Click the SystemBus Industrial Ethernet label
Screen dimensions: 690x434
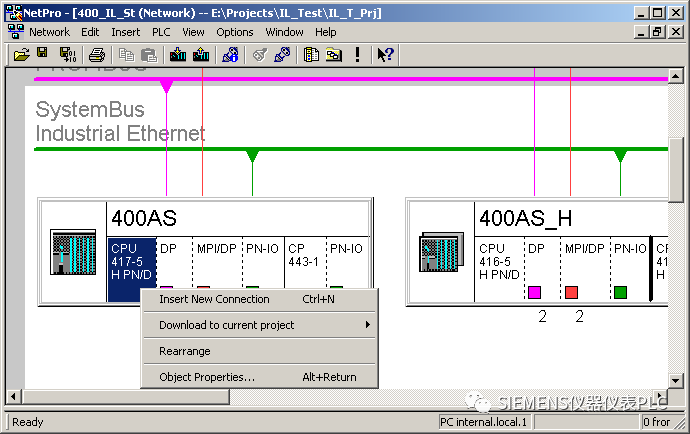(x=120, y=121)
